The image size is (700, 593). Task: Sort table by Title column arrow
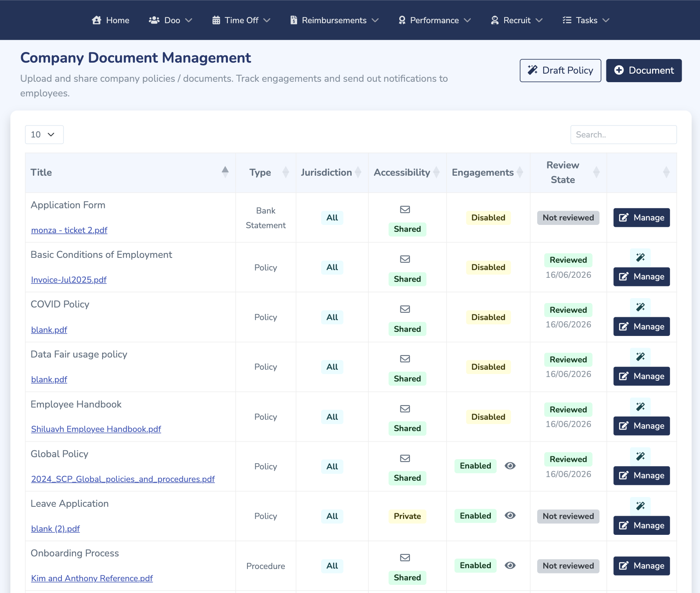click(225, 172)
